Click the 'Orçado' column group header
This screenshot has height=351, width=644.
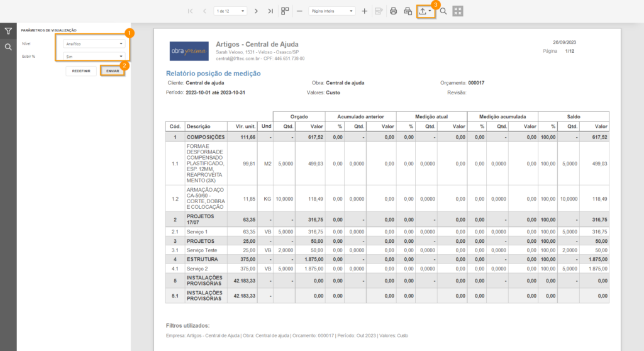click(299, 117)
